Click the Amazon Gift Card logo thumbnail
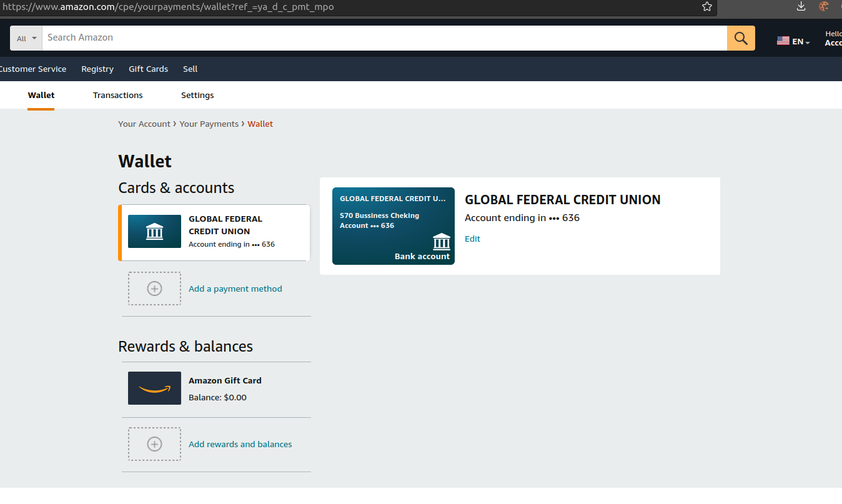 click(154, 388)
